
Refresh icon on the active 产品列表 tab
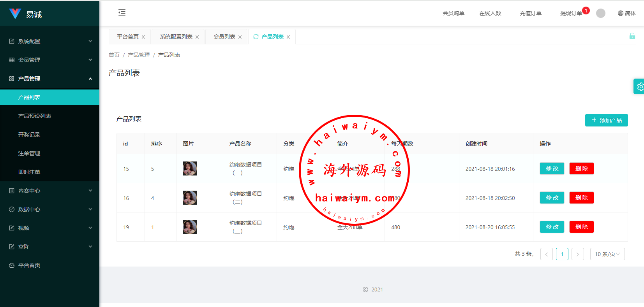click(x=256, y=37)
